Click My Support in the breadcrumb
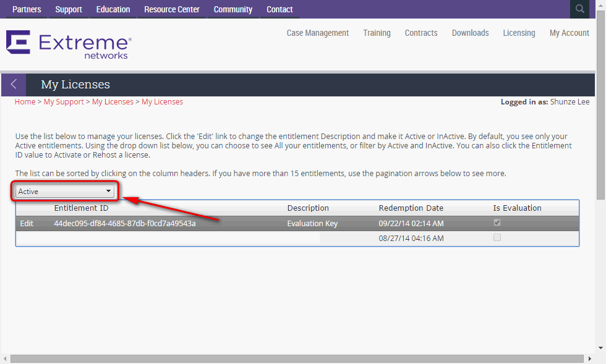 pos(64,102)
